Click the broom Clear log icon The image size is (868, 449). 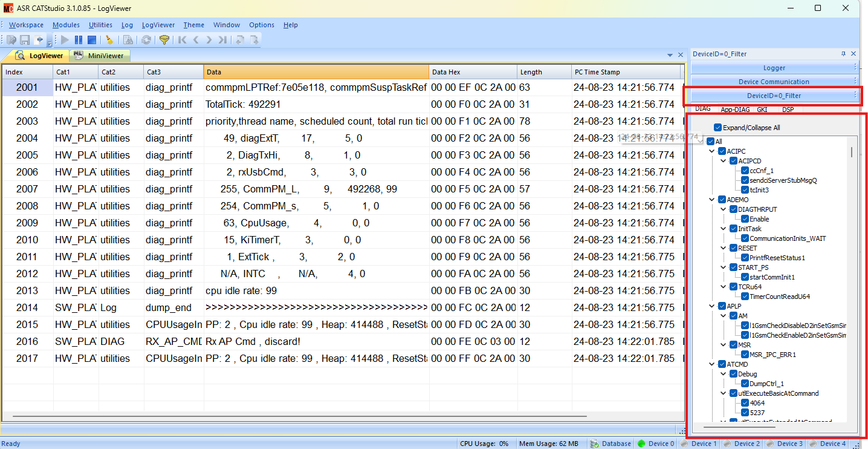[109, 40]
